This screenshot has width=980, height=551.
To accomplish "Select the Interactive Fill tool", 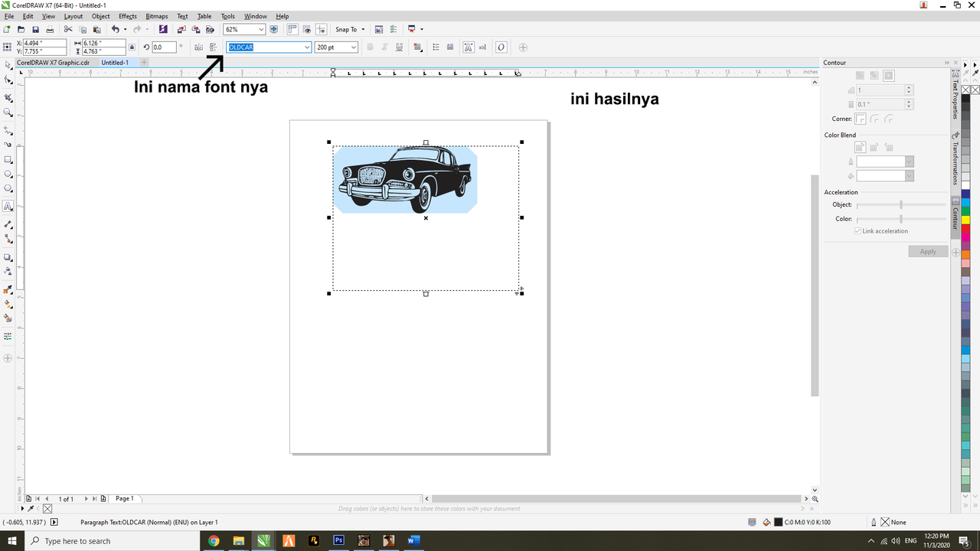I will tap(8, 304).
